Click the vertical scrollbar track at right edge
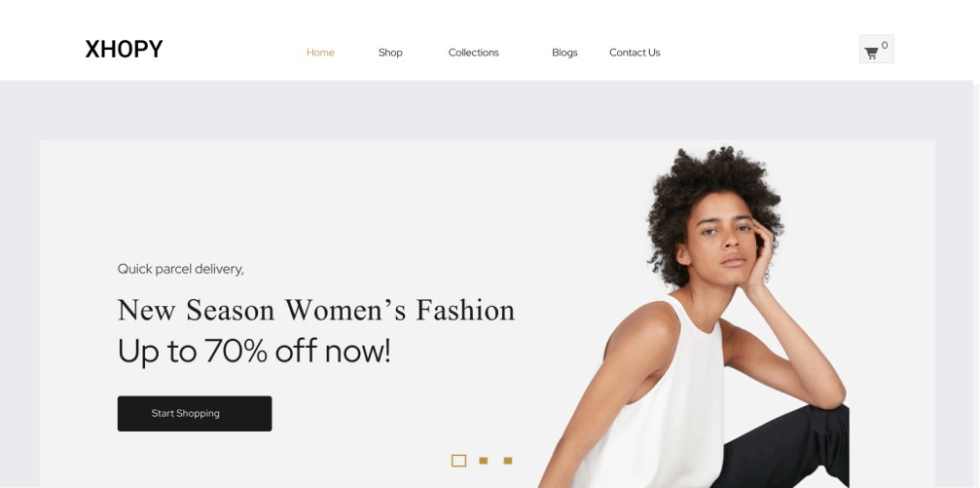The image size is (980, 488). [976, 284]
